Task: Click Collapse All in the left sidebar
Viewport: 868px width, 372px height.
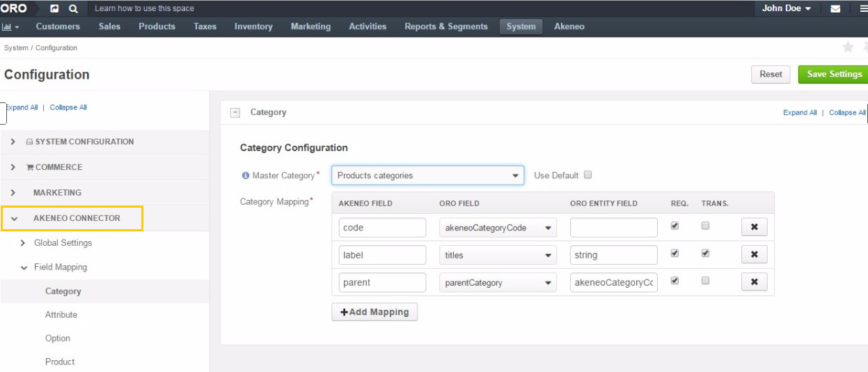Action: click(x=68, y=107)
